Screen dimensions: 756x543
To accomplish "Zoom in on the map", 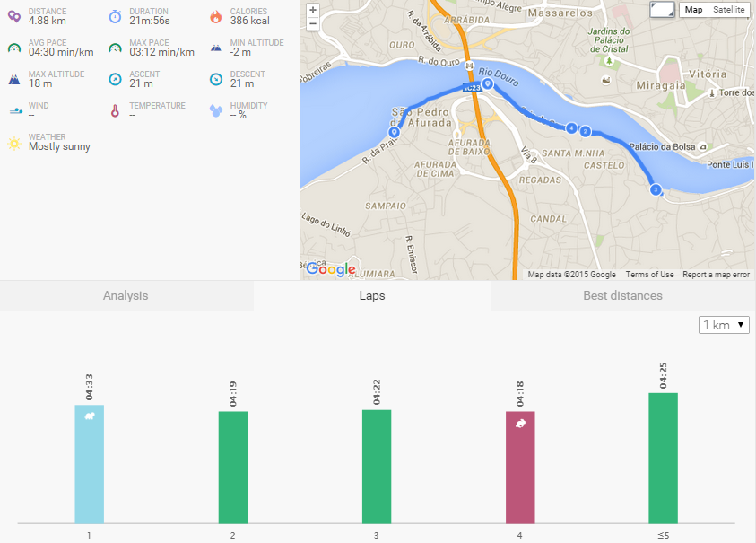I will coord(312,10).
